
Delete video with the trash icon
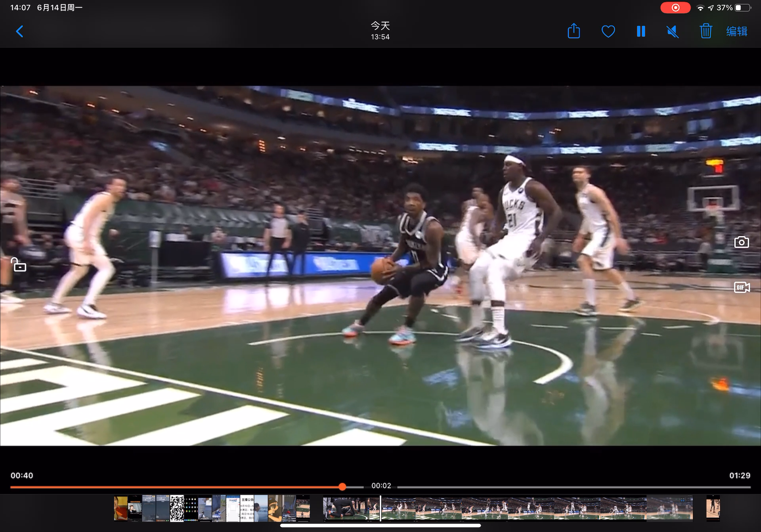(x=706, y=31)
